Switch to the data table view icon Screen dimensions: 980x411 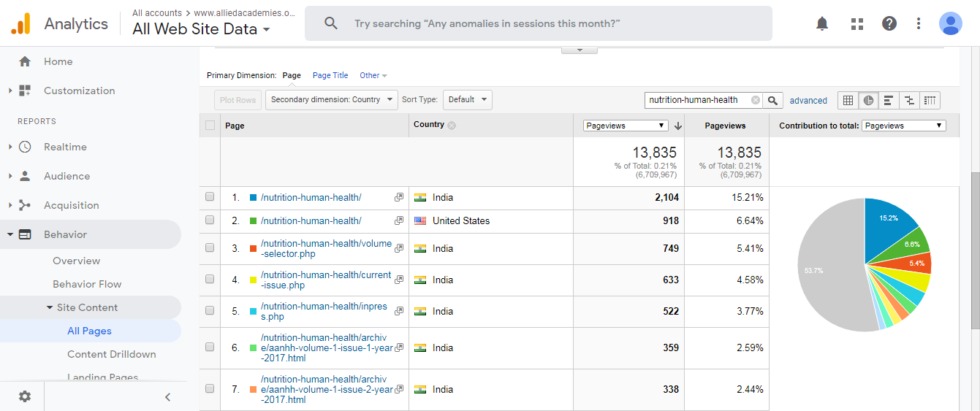pos(848,101)
